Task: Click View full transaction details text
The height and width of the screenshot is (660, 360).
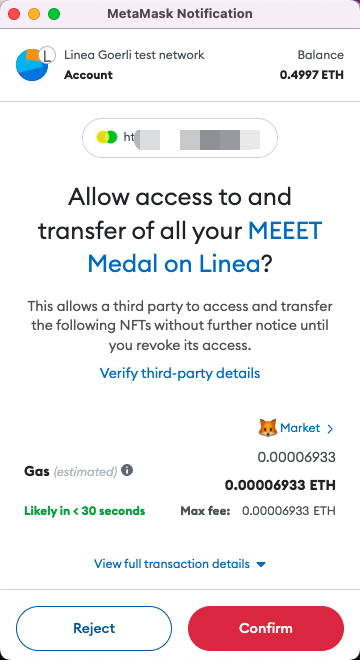Action: tap(172, 564)
